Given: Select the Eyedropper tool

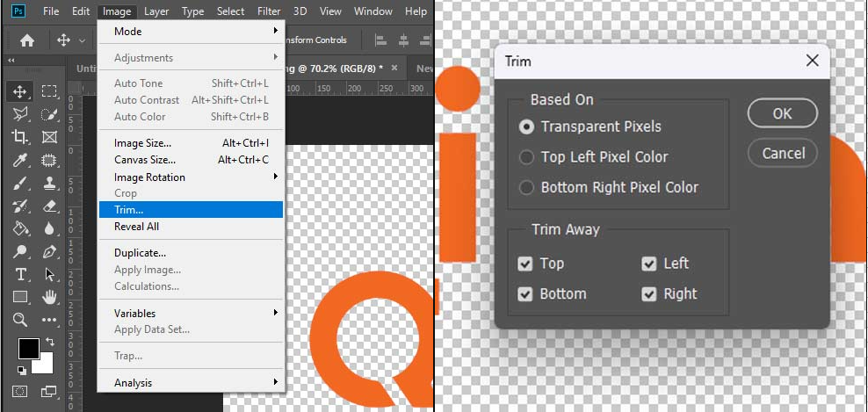Looking at the screenshot, I should [x=20, y=160].
